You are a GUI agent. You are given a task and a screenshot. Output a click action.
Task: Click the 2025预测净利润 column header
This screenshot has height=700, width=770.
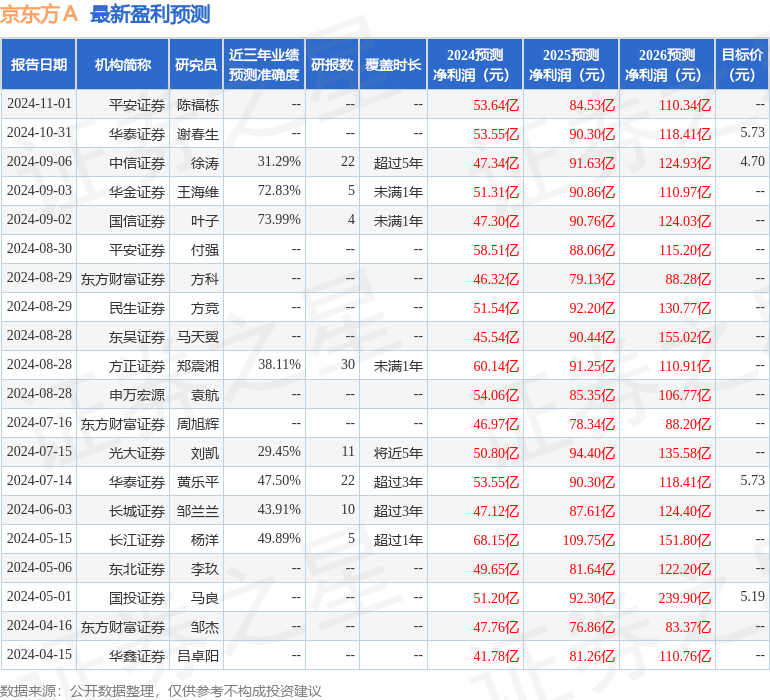(x=571, y=64)
